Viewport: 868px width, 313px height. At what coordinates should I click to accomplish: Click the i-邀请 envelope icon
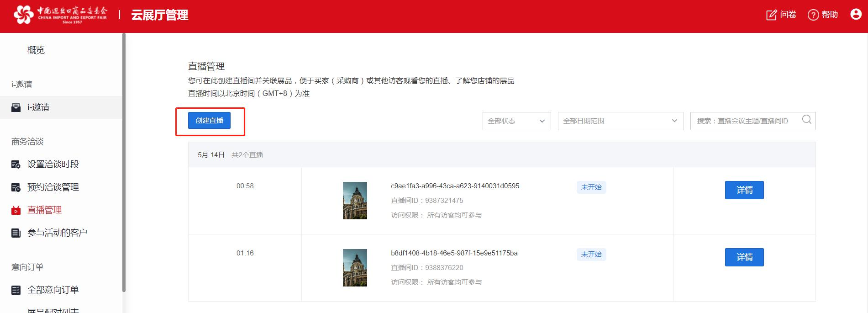(16, 107)
